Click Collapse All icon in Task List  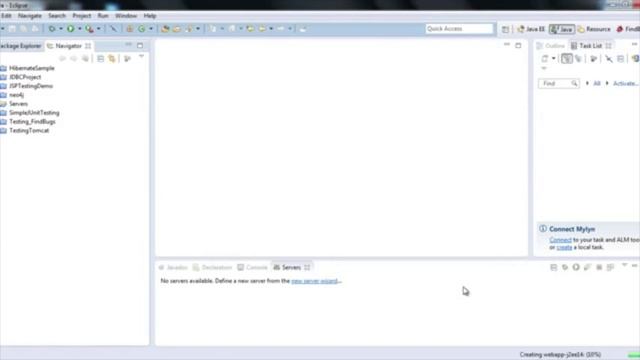(620, 59)
